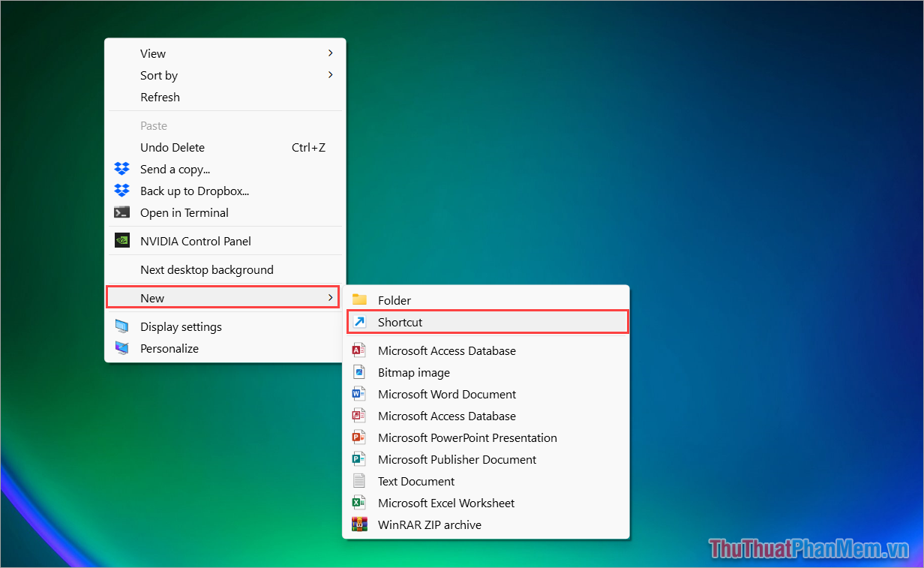Click the WinRAR ZIP archive icon
This screenshot has height=568, width=924.
pyautogui.click(x=358, y=524)
